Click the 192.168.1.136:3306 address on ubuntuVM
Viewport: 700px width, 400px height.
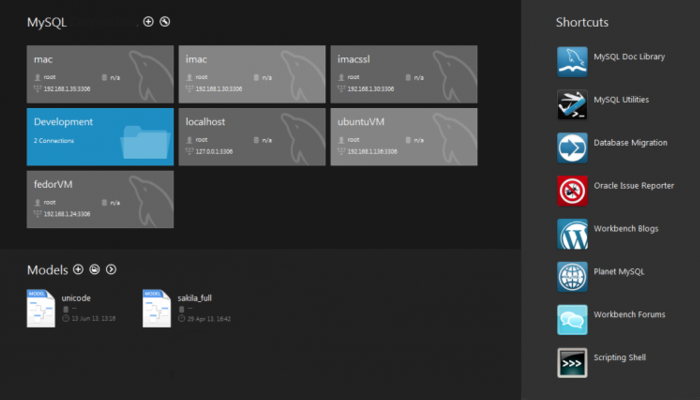(x=372, y=152)
